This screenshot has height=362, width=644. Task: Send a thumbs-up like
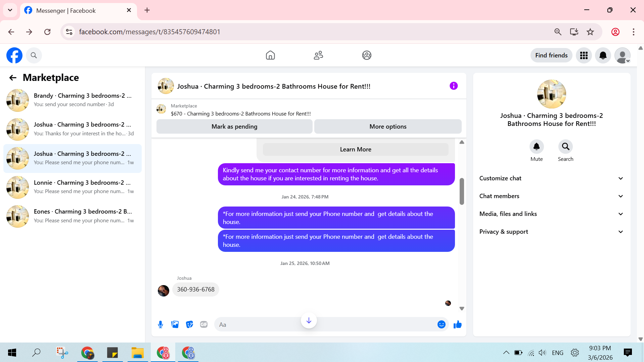[458, 324]
